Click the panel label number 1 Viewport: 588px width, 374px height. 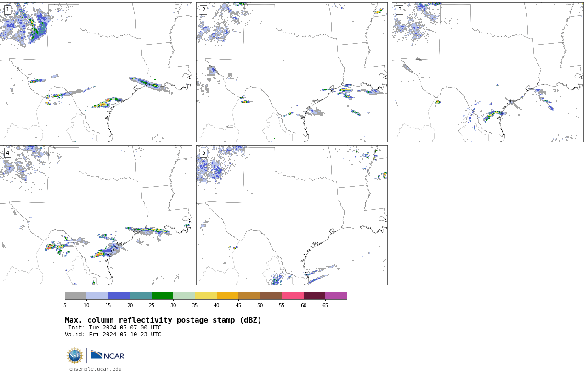click(x=7, y=10)
